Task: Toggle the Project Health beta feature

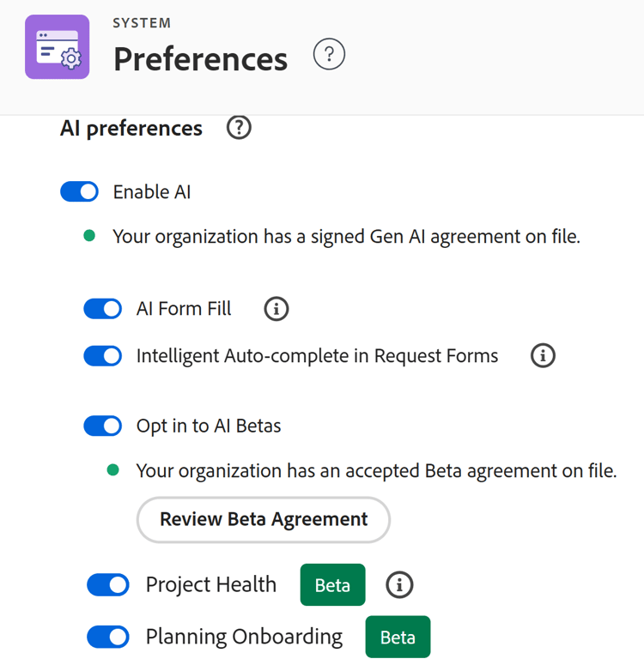Action: point(108,585)
